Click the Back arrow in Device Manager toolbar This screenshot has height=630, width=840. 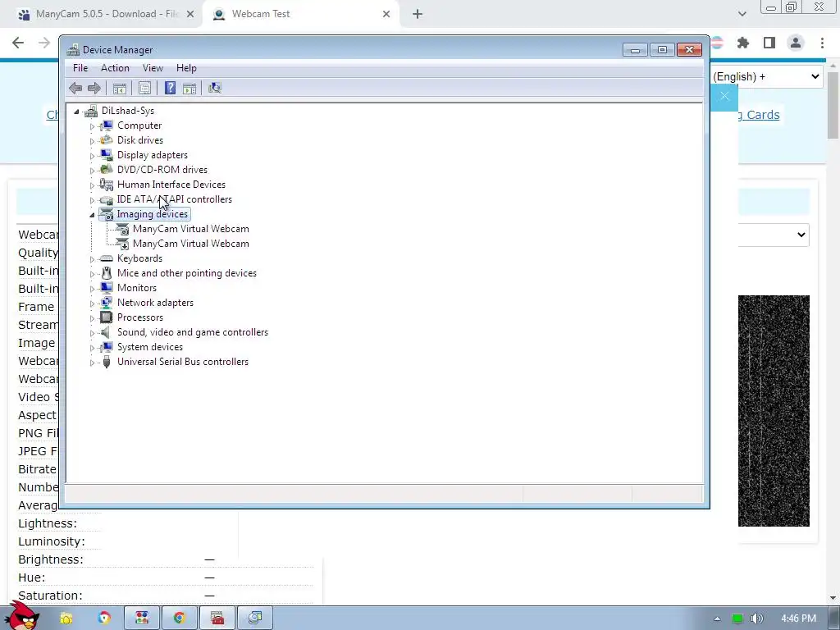(75, 88)
